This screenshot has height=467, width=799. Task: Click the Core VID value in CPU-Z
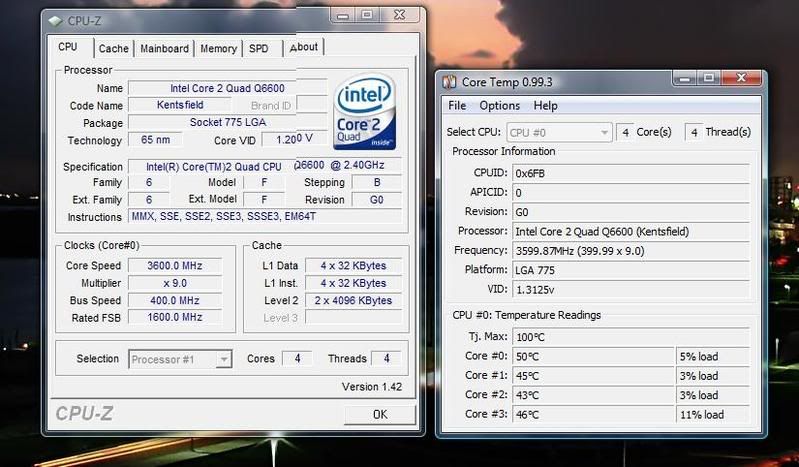tap(295, 139)
